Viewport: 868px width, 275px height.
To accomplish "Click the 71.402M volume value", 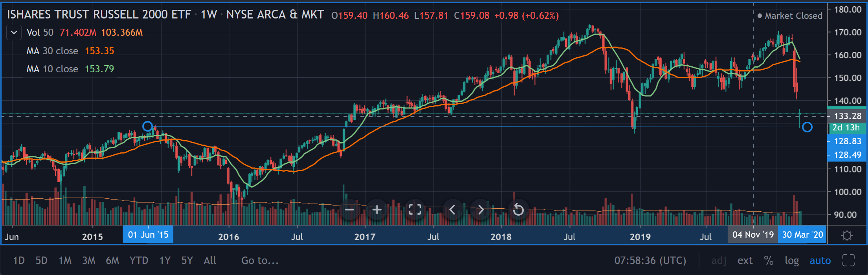I will tap(78, 33).
